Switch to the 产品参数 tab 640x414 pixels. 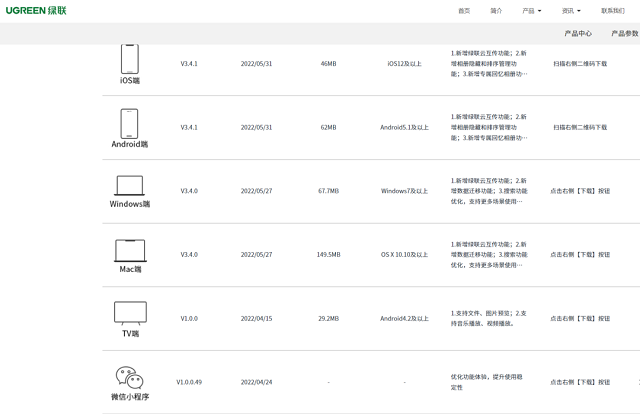coord(624,33)
